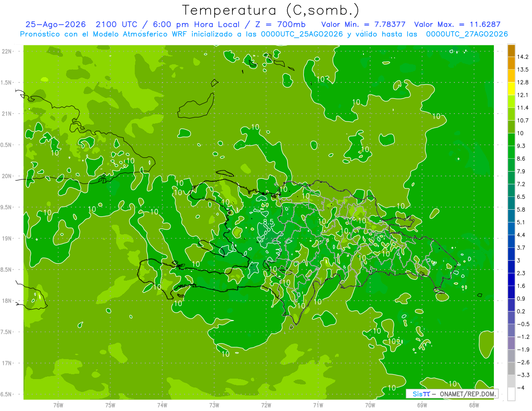The width and height of the screenshot is (532, 411).
Task: Pick the swatch between 8.6 and 9.3
Action: [511, 152]
